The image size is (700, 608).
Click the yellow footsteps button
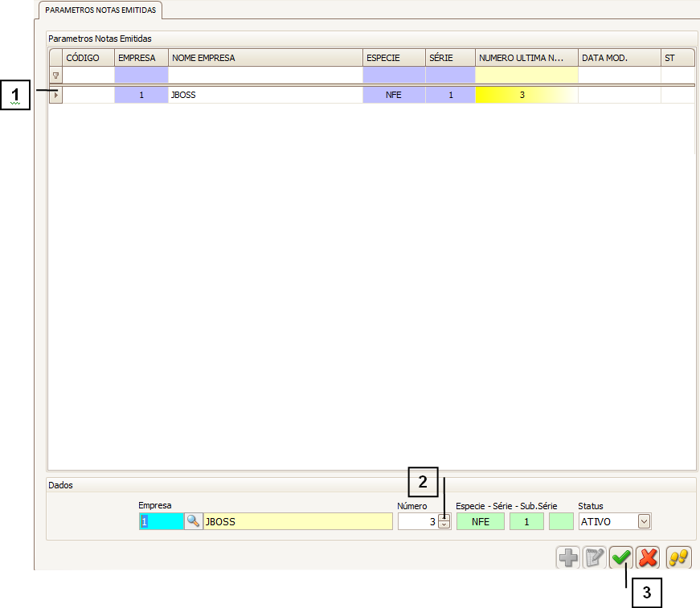(x=678, y=558)
